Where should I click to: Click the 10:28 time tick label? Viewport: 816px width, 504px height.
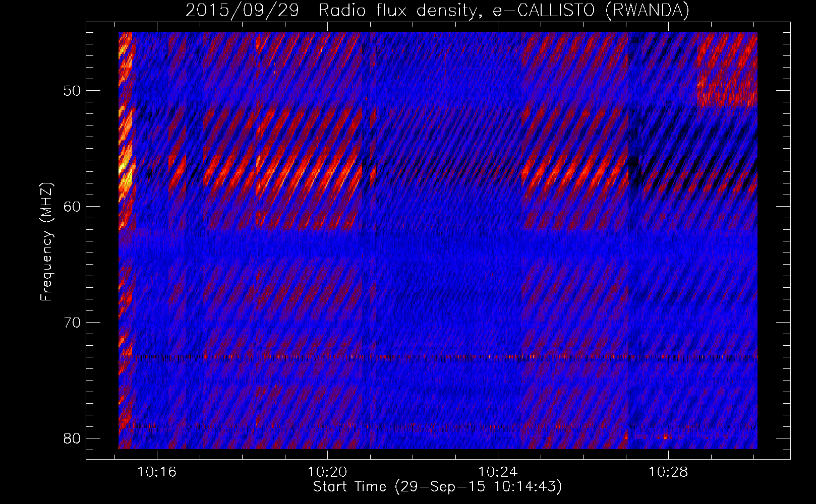click(x=668, y=472)
